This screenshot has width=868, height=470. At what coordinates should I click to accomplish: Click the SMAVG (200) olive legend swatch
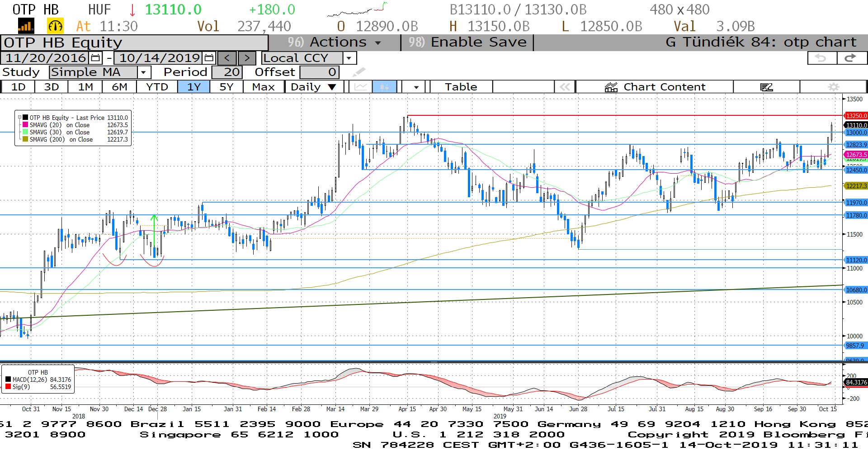pos(25,139)
